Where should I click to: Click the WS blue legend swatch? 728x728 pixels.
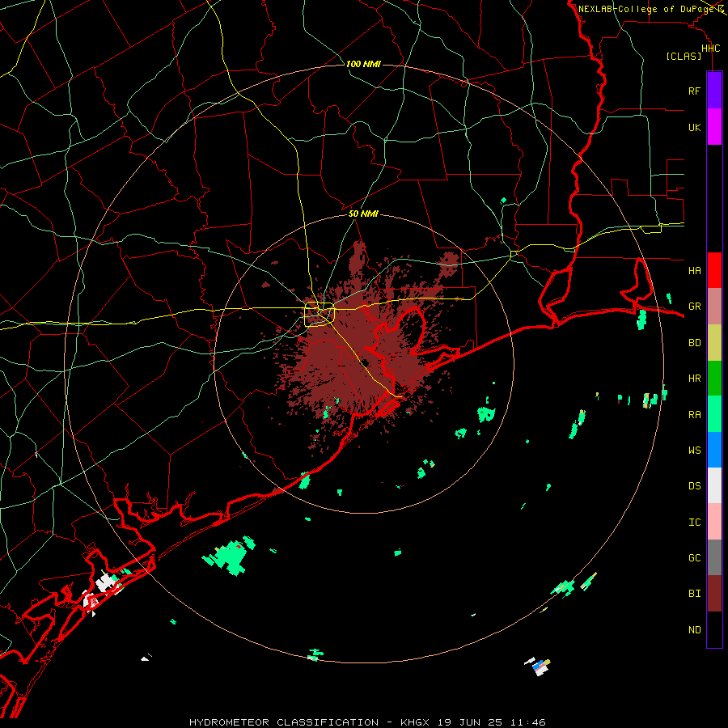point(714,450)
